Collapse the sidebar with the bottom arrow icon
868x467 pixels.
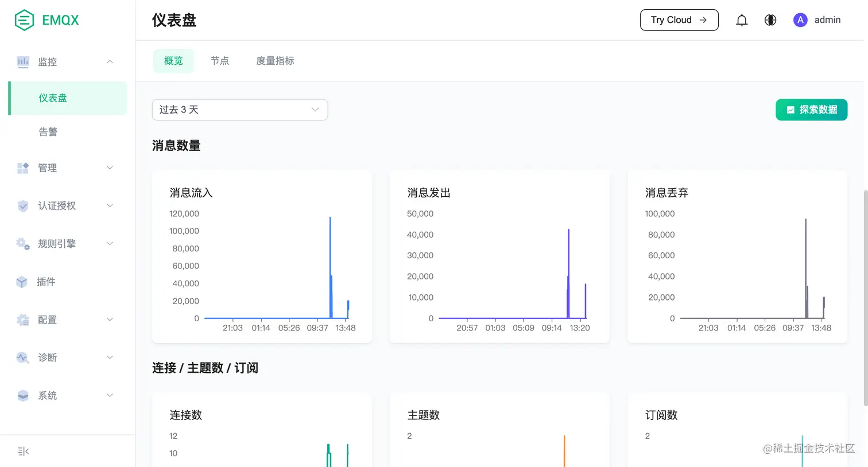coord(22,452)
